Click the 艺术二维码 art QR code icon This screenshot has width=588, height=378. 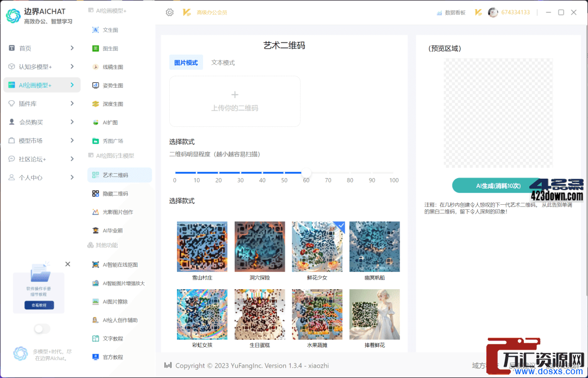click(95, 175)
